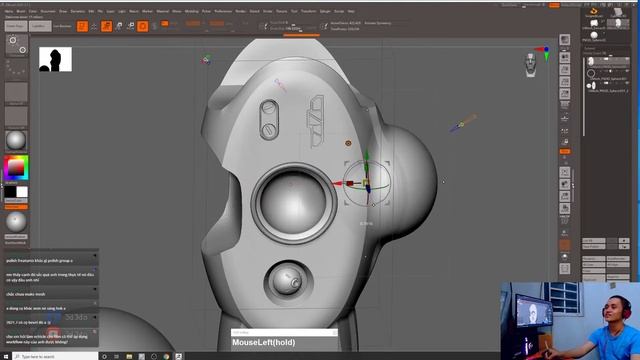Open File Explorer from the taskbar
This screenshot has width=640, height=360.
[129, 356]
